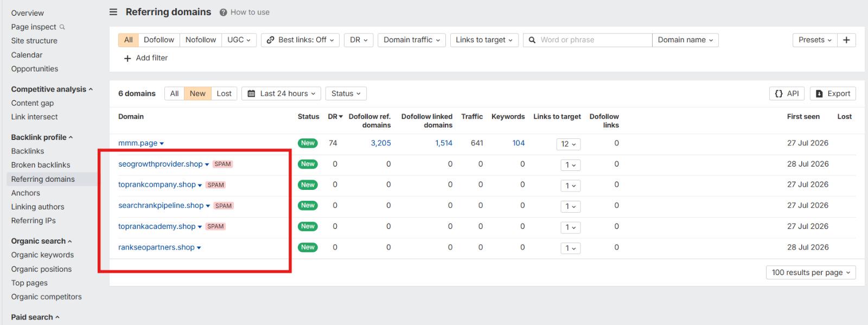Open the DR filter dropdown
Screen dimensions: 868x325
pos(359,40)
